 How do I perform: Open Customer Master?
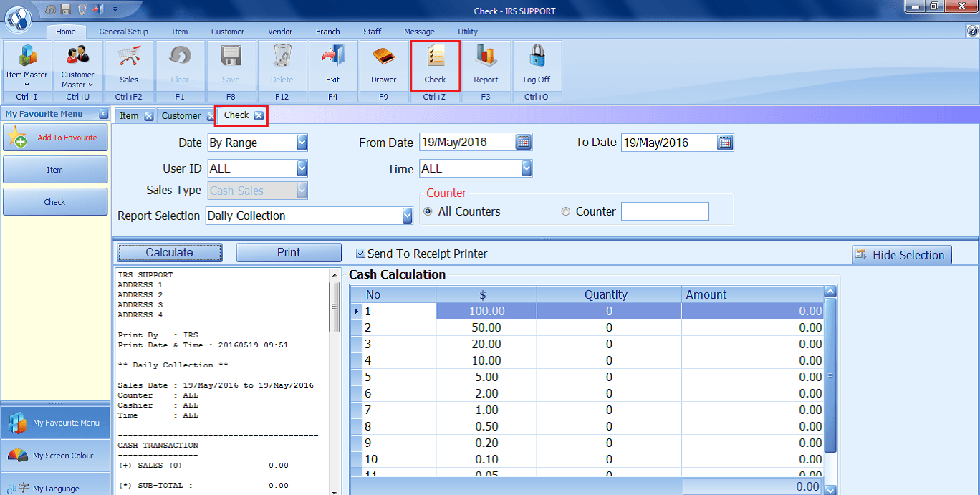tap(77, 64)
